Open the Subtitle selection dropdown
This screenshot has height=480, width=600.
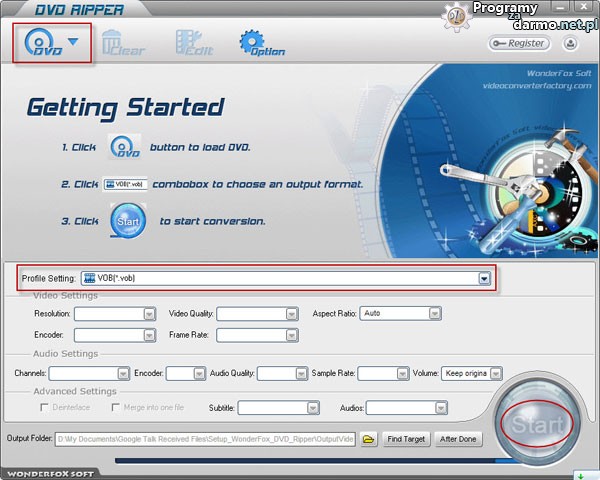(314, 408)
